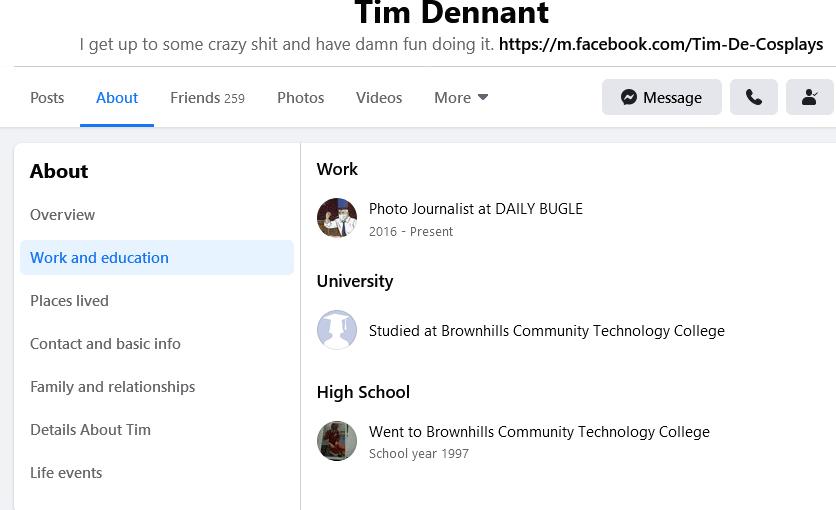This screenshot has height=510, width=836.
Task: Open Places lived section
Action: (70, 301)
